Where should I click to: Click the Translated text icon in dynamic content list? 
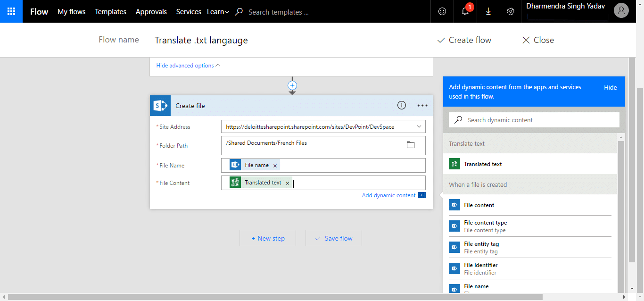coord(454,164)
